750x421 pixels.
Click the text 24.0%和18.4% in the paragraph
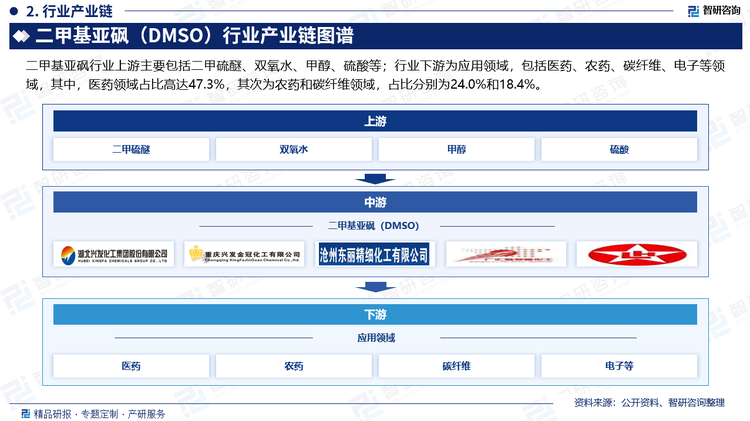tap(493, 85)
